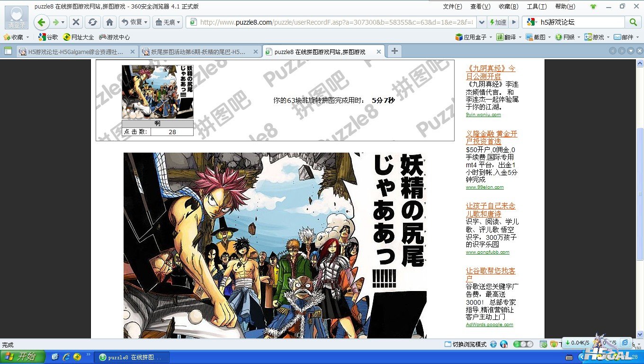Image resolution: width=644 pixels, height=364 pixels.
Task: Open the 应用盒子 extension
Action: pos(471,37)
